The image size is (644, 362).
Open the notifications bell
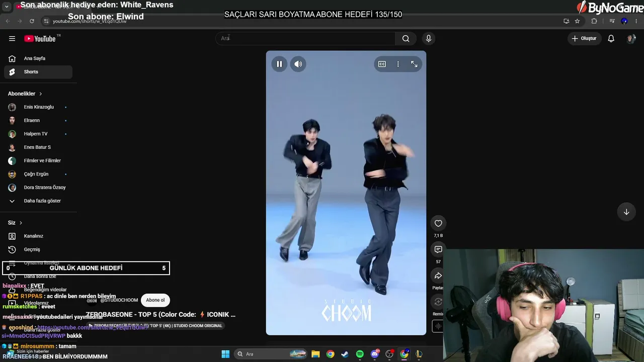611,39
